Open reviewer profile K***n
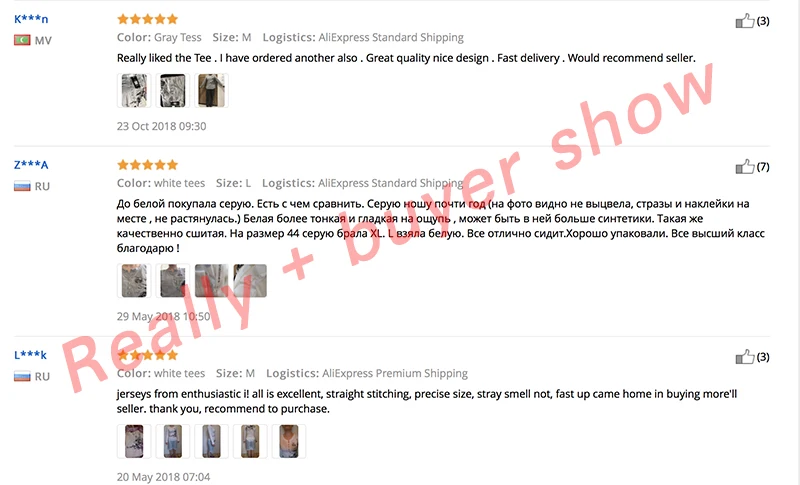800x485 pixels. (31, 19)
